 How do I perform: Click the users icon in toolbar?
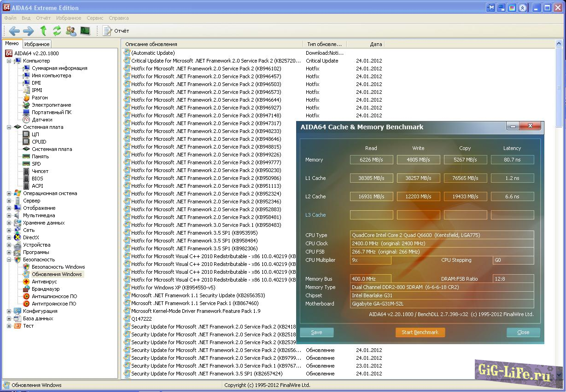click(71, 31)
